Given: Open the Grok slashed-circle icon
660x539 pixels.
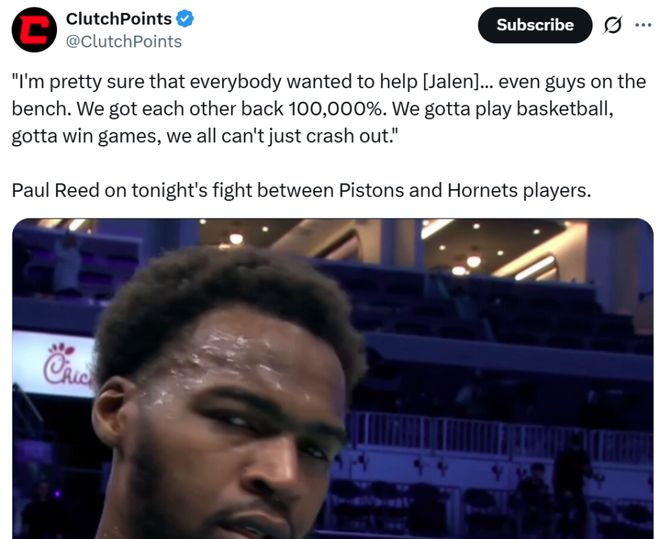Looking at the screenshot, I should coord(612,25).
